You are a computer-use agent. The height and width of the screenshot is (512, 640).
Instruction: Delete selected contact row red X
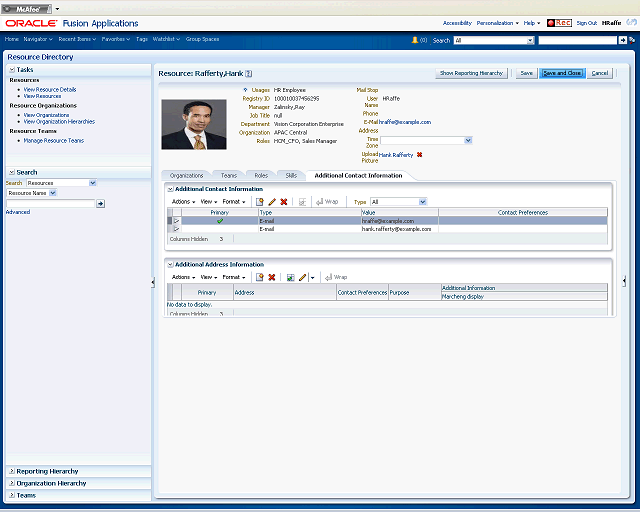click(284, 202)
